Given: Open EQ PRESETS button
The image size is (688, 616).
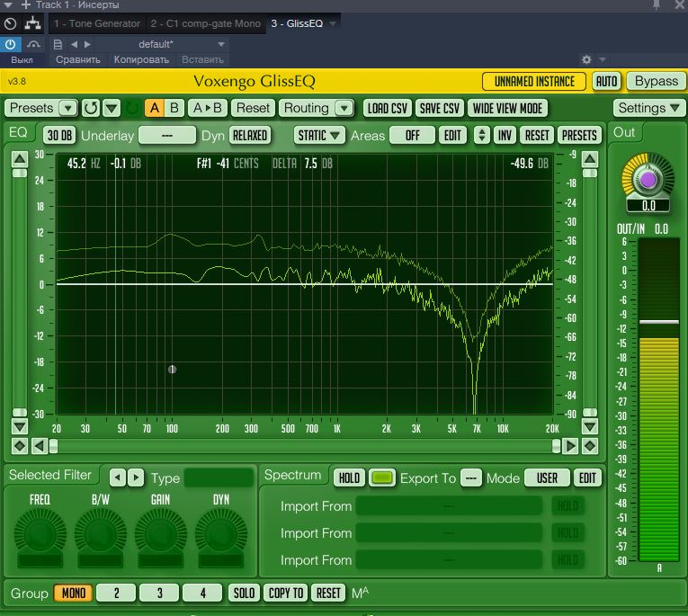Looking at the screenshot, I should [x=579, y=136].
